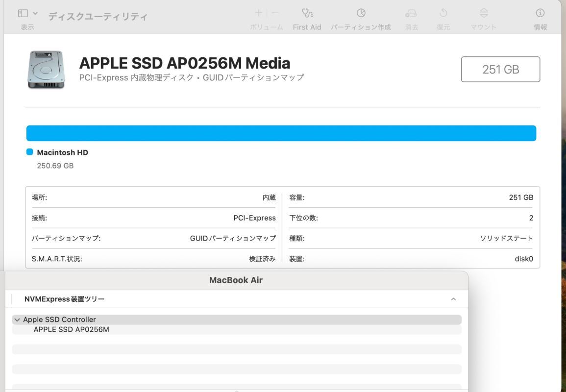Click the 251 GB capacity box

pyautogui.click(x=500, y=70)
